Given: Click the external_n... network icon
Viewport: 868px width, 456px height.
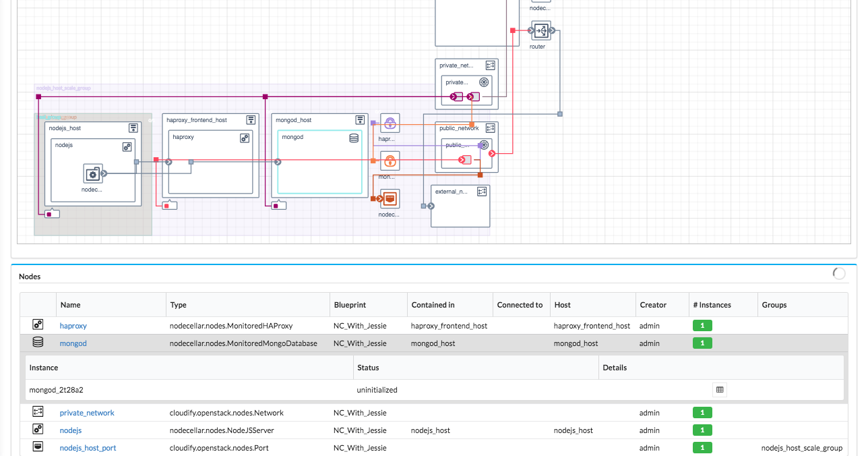Looking at the screenshot, I should 482,192.
